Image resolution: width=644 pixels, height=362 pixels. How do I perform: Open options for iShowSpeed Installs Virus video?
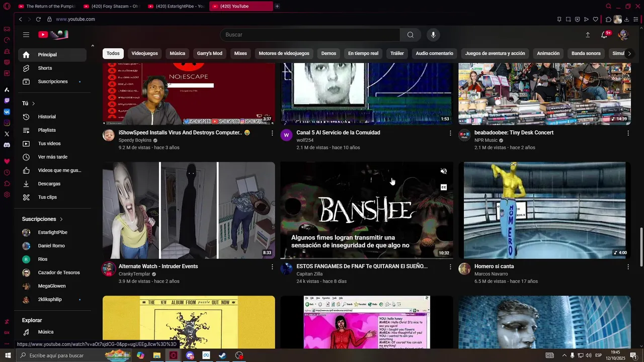(x=272, y=133)
